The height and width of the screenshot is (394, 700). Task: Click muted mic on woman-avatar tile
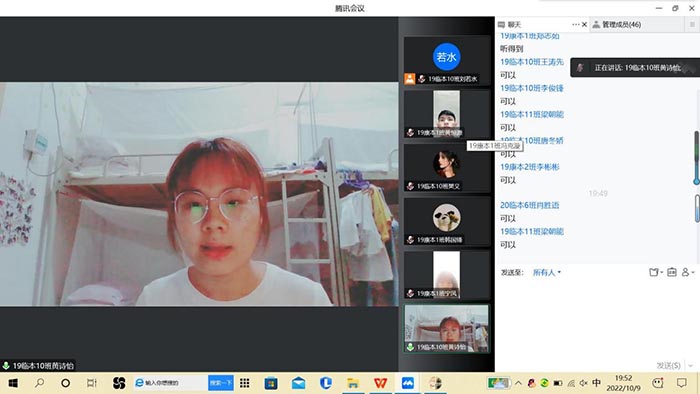(410, 186)
